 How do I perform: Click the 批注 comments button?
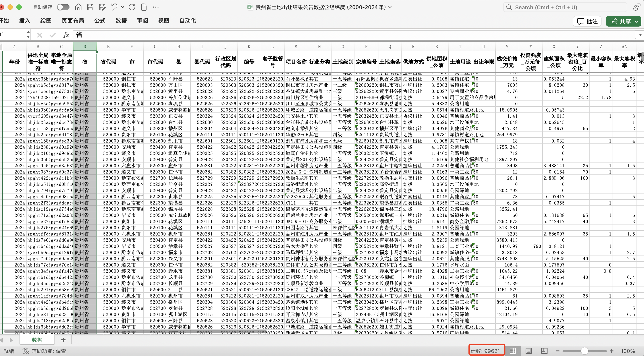587,21
